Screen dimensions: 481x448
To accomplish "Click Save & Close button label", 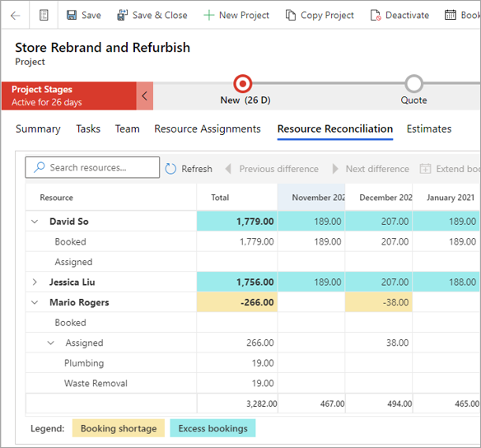I will 160,15.
